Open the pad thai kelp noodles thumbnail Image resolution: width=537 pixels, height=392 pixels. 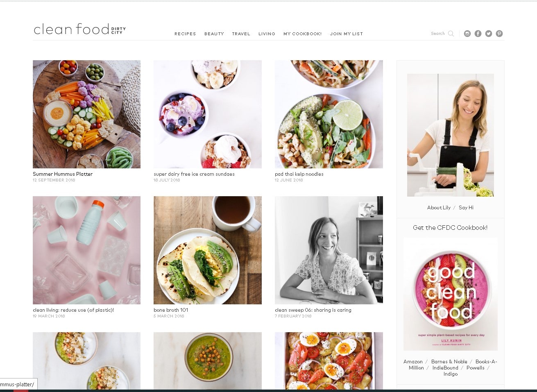pos(329,114)
